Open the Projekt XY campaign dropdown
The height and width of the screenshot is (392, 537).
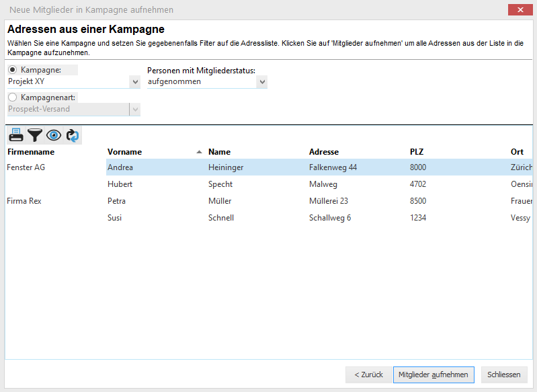135,82
